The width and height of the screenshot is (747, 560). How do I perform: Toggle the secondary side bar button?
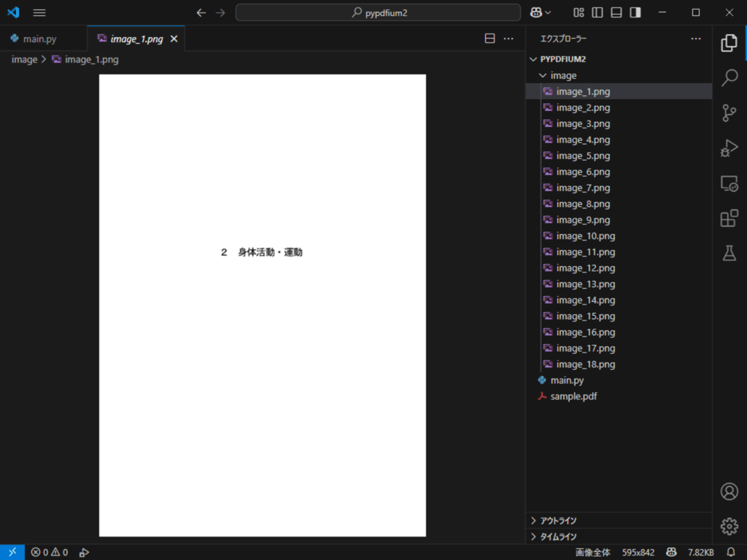coord(635,12)
